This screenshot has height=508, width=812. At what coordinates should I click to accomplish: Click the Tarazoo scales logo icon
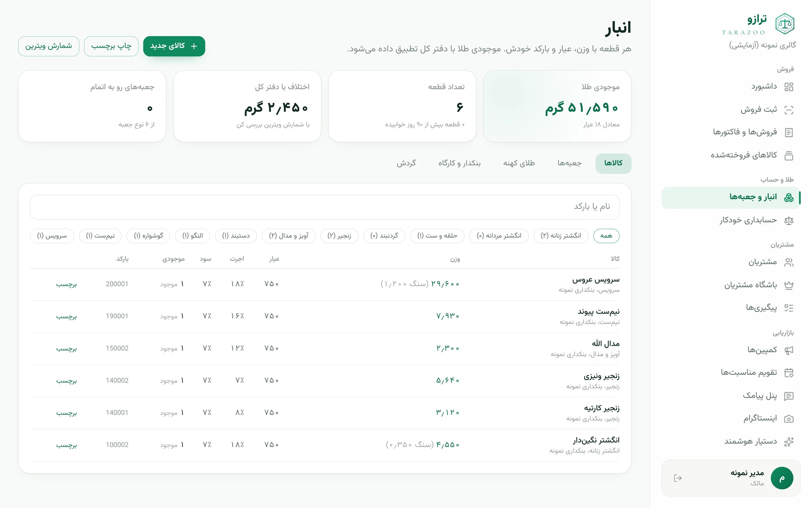point(784,24)
